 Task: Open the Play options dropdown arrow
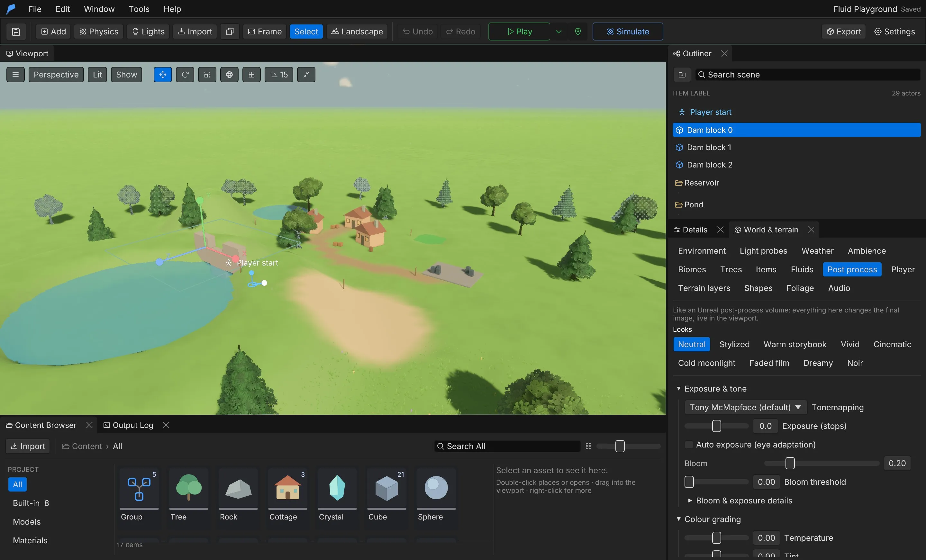pyautogui.click(x=558, y=32)
